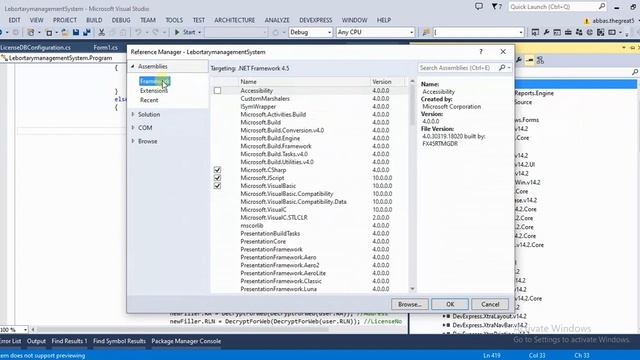Click the Save icon in toolbar

pyautogui.click(x=76, y=32)
